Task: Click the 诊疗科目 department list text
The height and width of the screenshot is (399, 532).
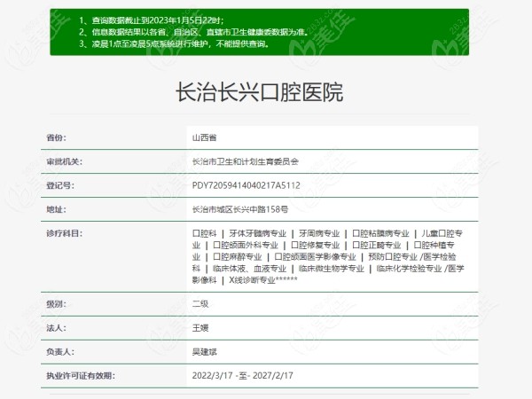Action: point(328,256)
